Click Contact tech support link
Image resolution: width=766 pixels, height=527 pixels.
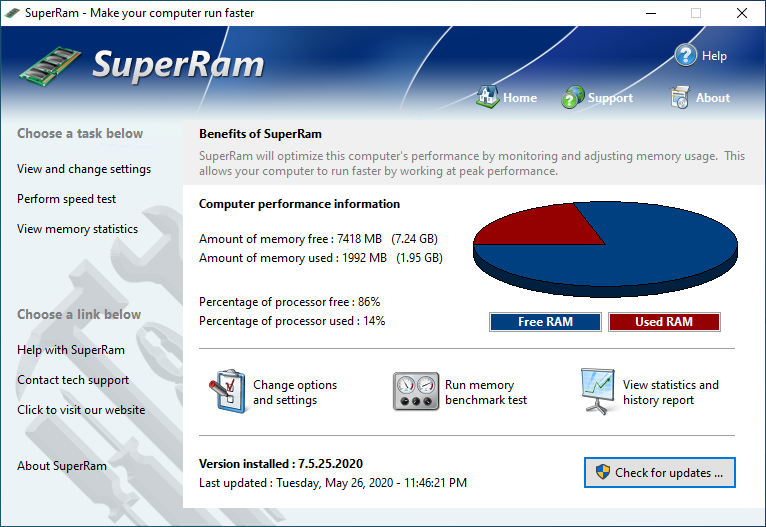tap(73, 380)
